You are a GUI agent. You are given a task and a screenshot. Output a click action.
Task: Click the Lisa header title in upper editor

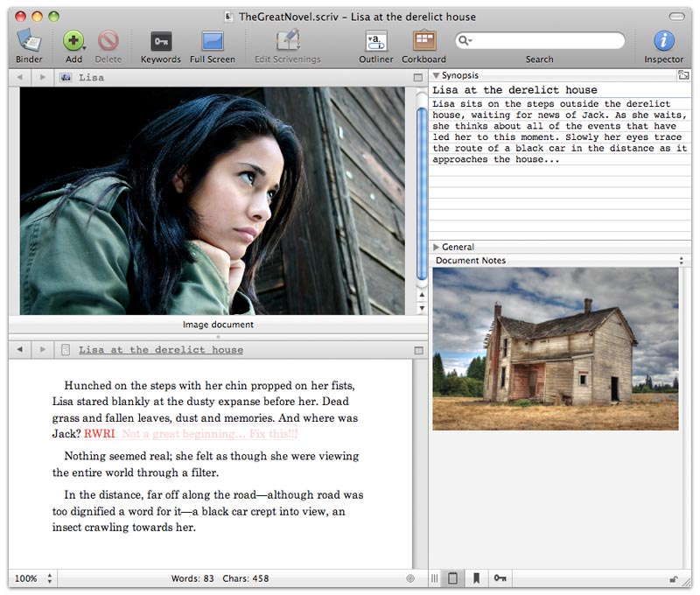[x=91, y=78]
